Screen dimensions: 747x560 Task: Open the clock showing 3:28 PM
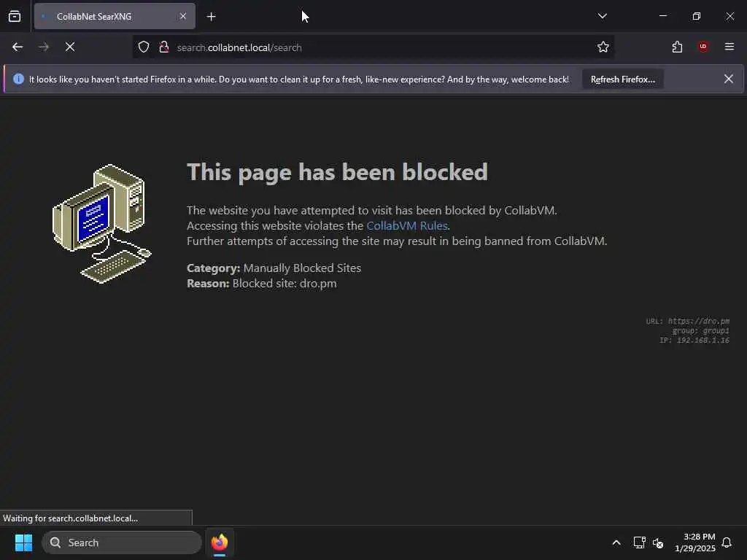tap(695, 542)
